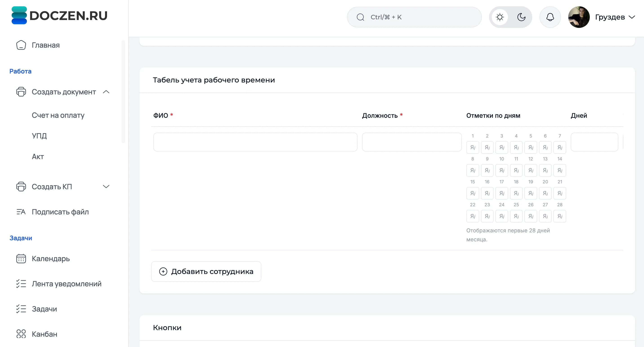Open the notifications bell
The width and height of the screenshot is (644, 347).
coord(550,17)
